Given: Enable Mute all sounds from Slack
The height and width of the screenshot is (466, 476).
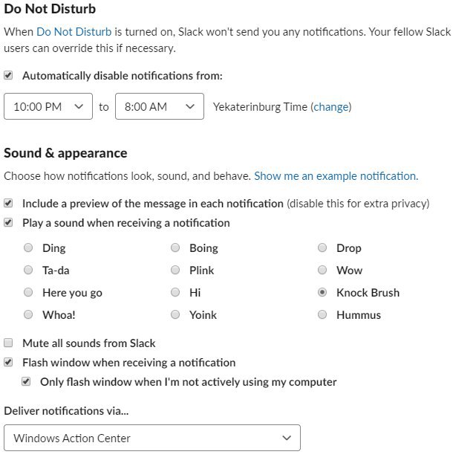Looking at the screenshot, I should 8,343.
